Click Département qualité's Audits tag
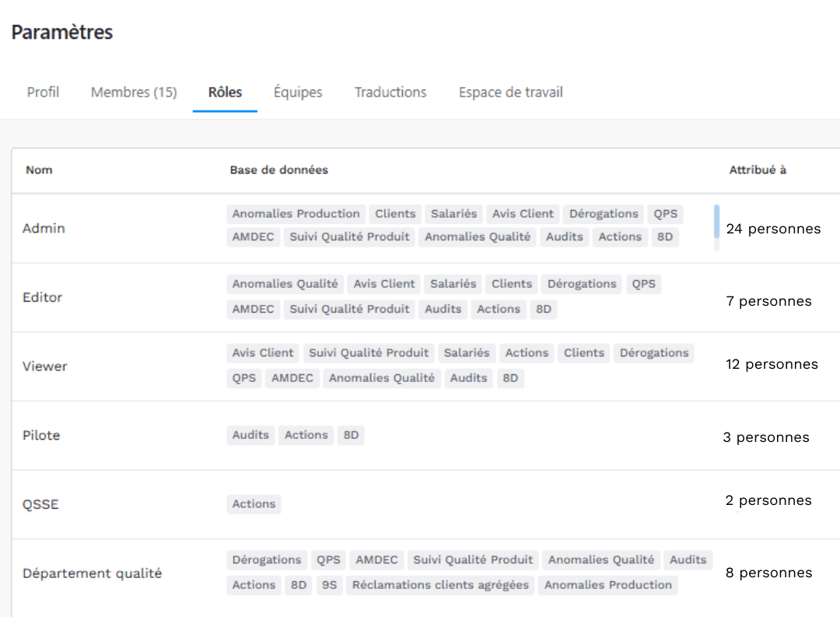 click(688, 560)
